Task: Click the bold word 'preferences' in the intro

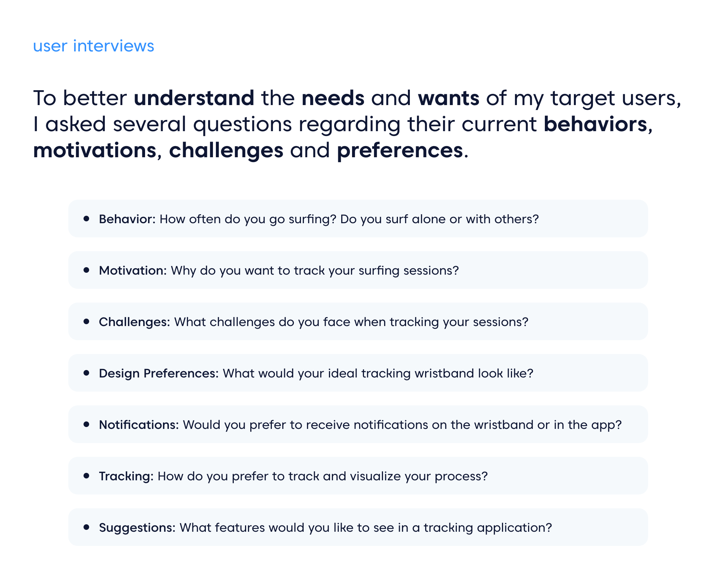Action: [400, 151]
